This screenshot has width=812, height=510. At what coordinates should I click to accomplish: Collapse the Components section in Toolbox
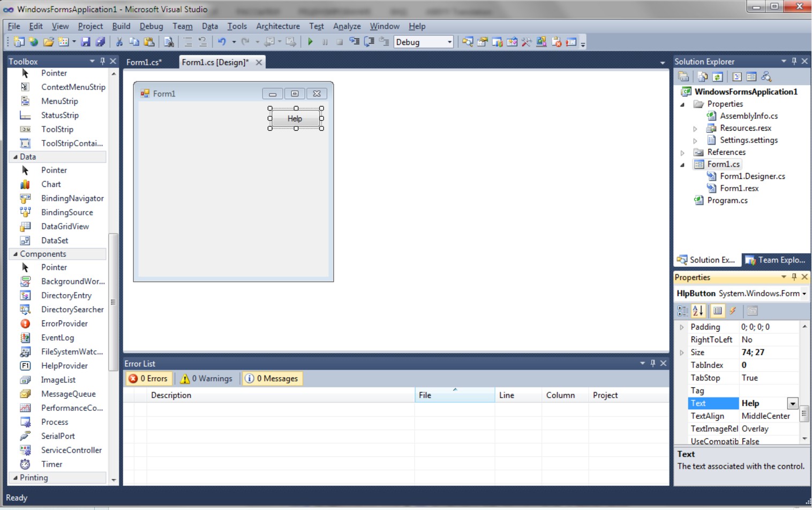[15, 254]
